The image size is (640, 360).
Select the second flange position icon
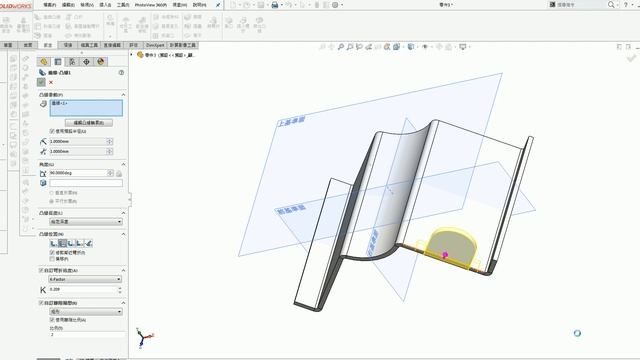62,243
